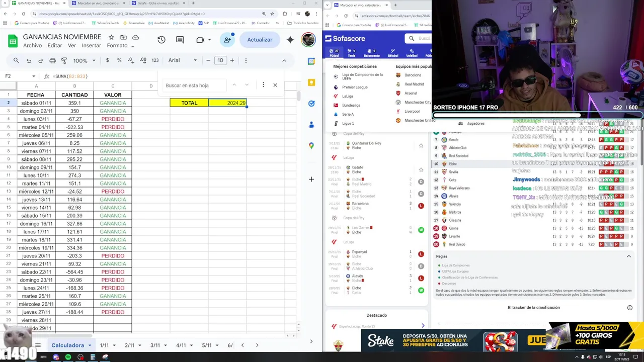Click the Google account avatar
The image size is (644, 362).
(308, 40)
